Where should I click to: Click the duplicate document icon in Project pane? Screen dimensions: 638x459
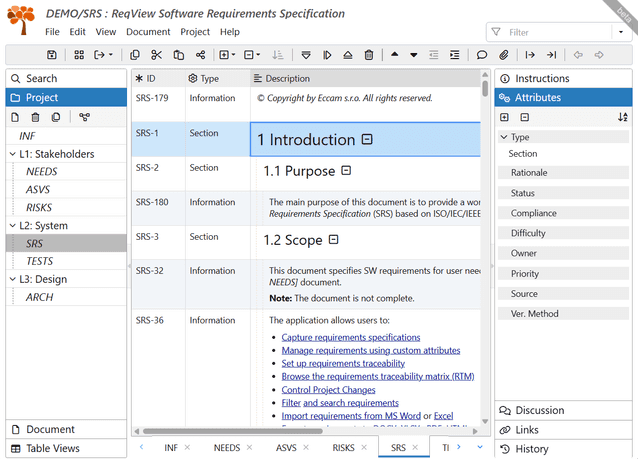pos(56,117)
